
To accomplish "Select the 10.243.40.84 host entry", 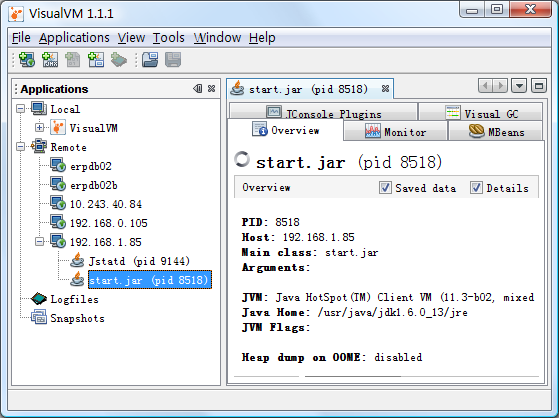I will tap(106, 204).
